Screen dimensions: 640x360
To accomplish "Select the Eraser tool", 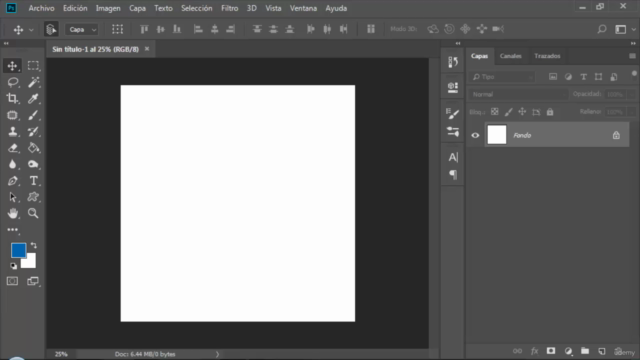I will coord(12,148).
